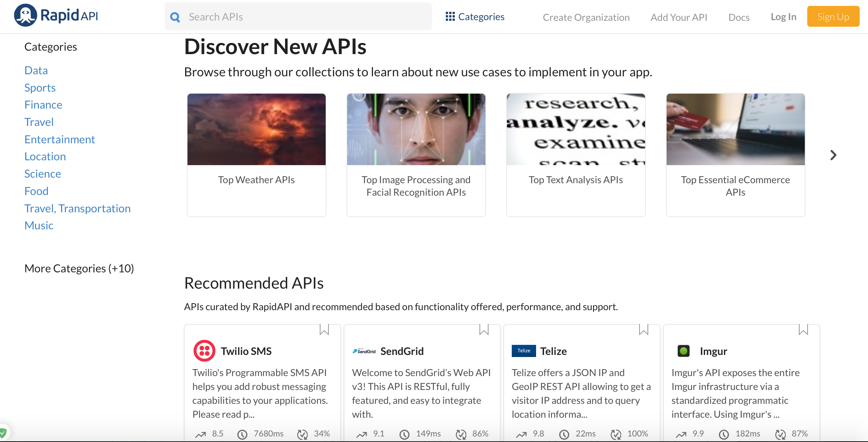Viewport: 868px width, 442px height.
Task: Click the Imgur logo icon
Action: [x=683, y=351]
